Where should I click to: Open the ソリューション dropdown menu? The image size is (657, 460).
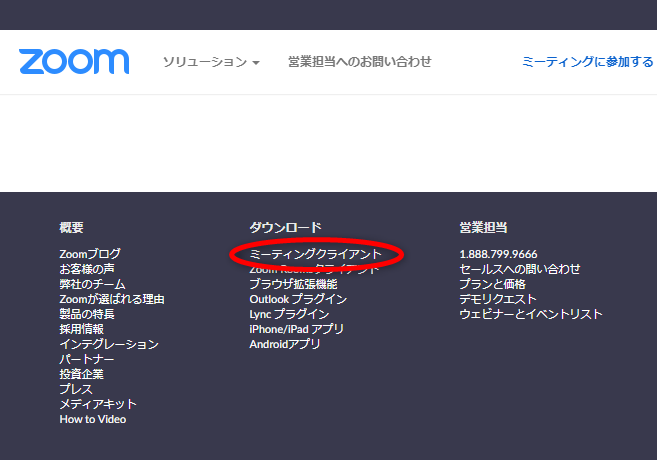click(211, 62)
